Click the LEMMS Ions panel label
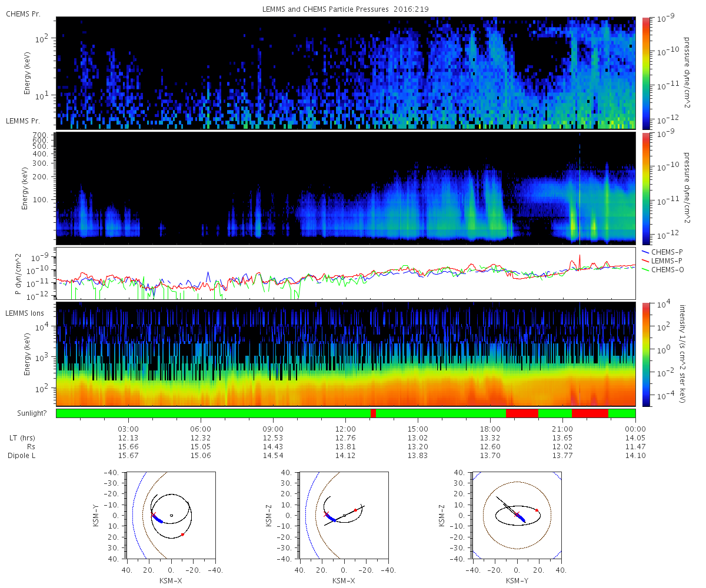This screenshot has height=588, width=706. click(24, 313)
